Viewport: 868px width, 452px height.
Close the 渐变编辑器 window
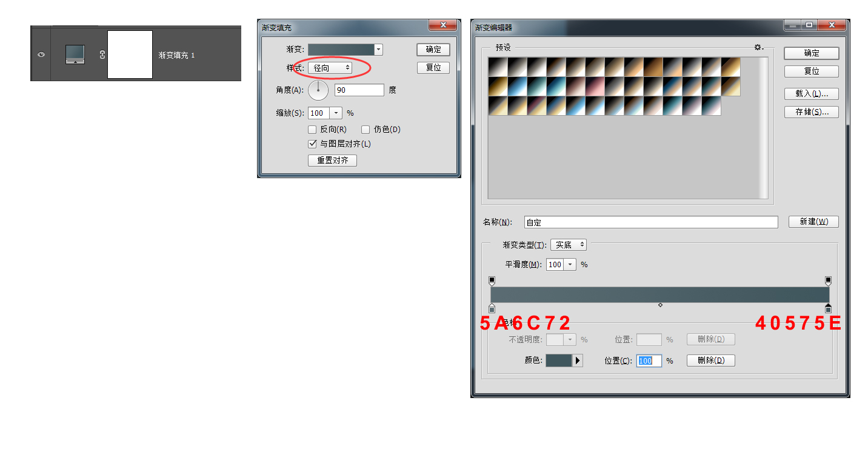coord(831,25)
